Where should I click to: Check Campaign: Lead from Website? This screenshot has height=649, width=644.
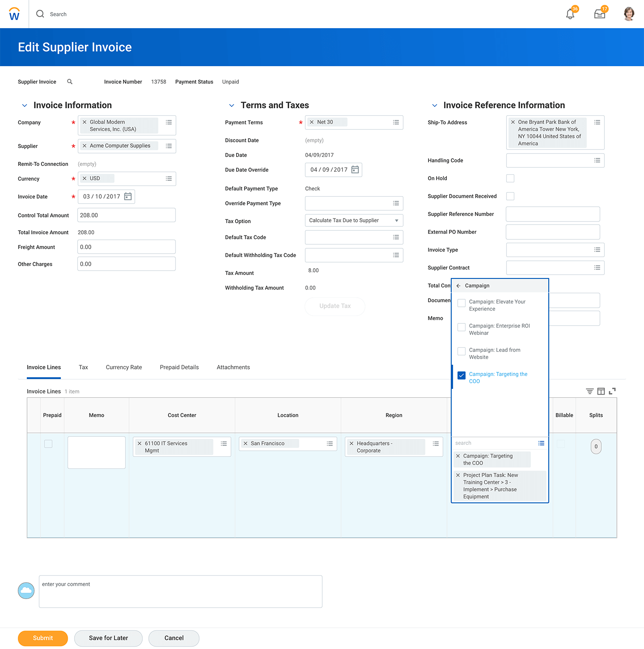[x=462, y=351]
